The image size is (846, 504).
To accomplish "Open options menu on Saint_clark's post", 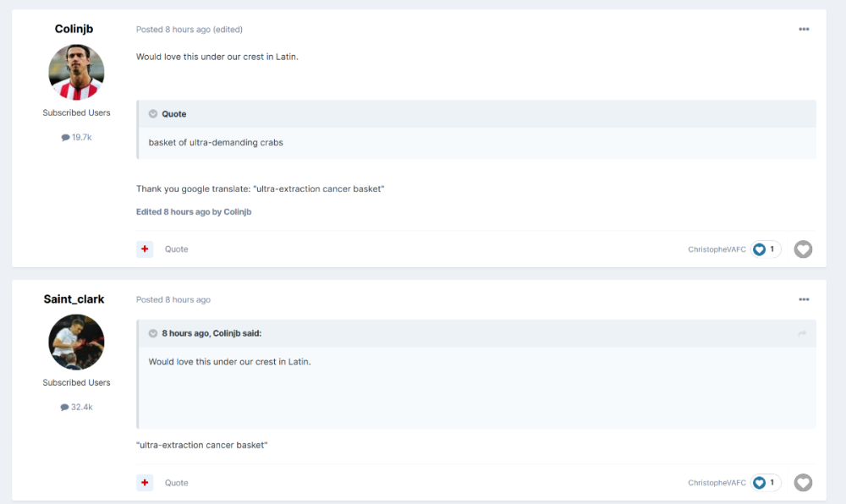I will pos(803,299).
